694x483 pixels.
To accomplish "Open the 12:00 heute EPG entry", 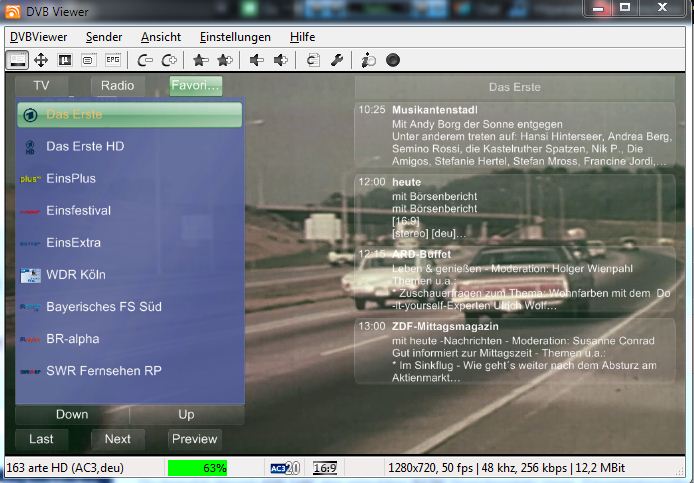I will 515,208.
